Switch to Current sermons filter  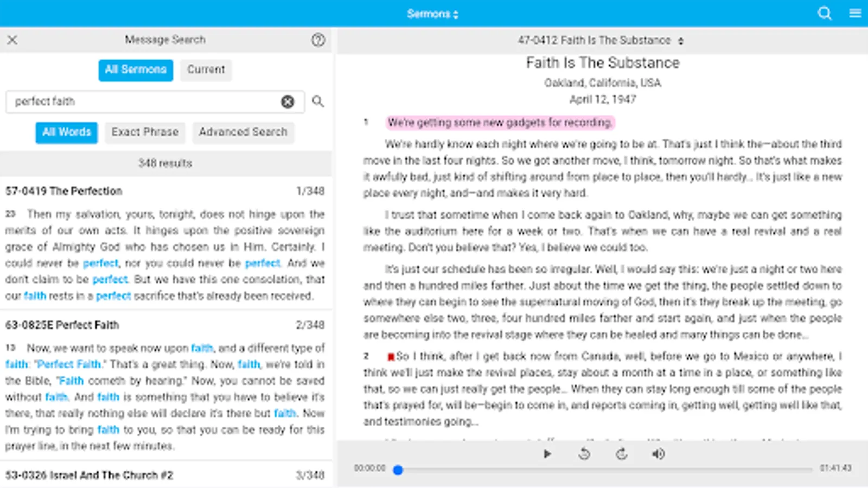pyautogui.click(x=206, y=69)
